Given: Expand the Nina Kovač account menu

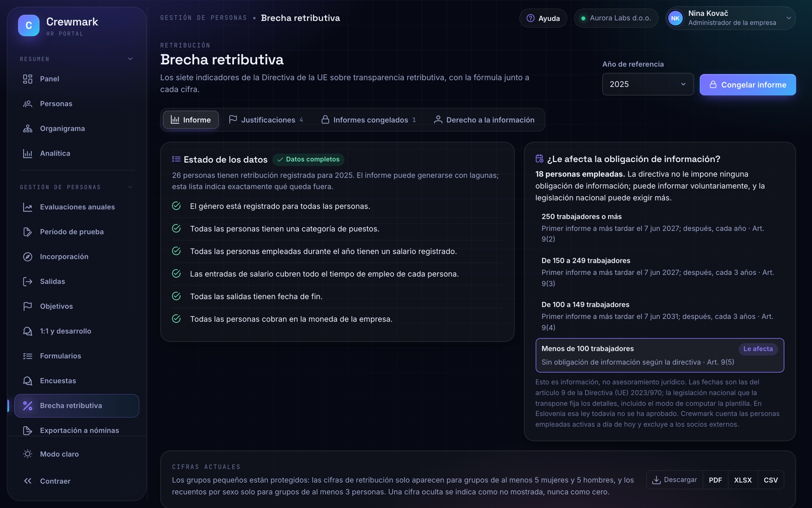Looking at the screenshot, I should [730, 18].
